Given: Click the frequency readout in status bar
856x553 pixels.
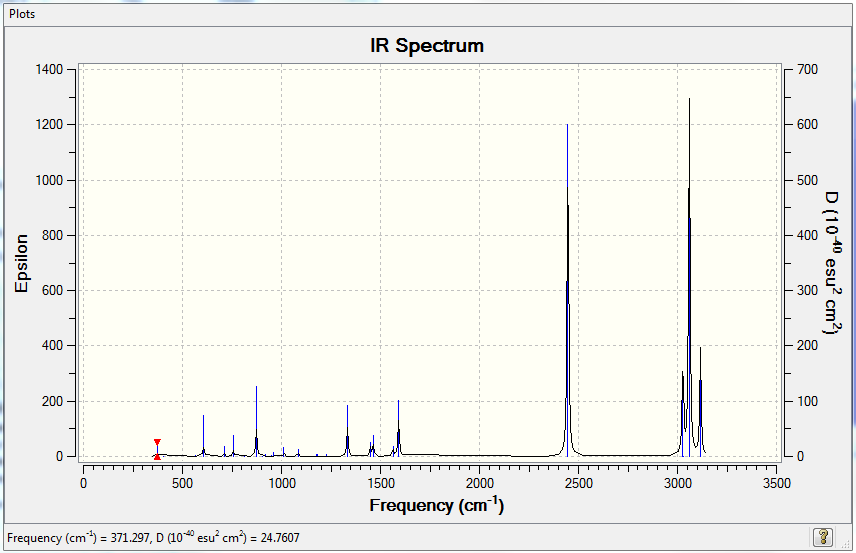Looking at the screenshot, I should tap(153, 538).
